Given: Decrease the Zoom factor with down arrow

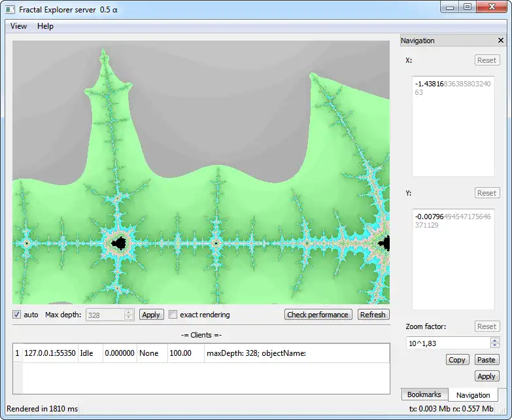Looking at the screenshot, I should pyautogui.click(x=495, y=345).
